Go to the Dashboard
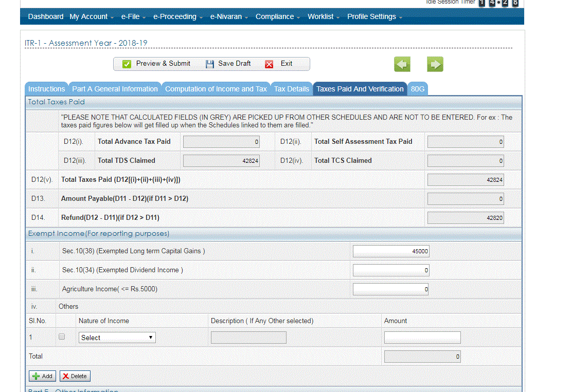Viewport: 571px width, 392px height. point(46,16)
